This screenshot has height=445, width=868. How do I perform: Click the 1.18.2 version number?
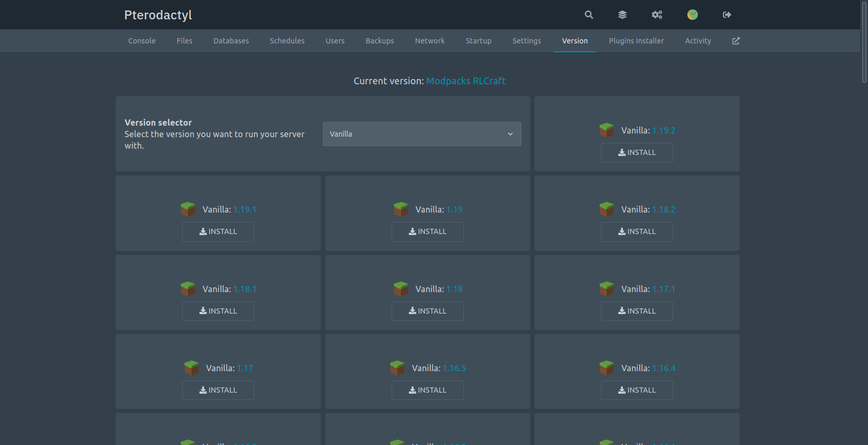664,209
